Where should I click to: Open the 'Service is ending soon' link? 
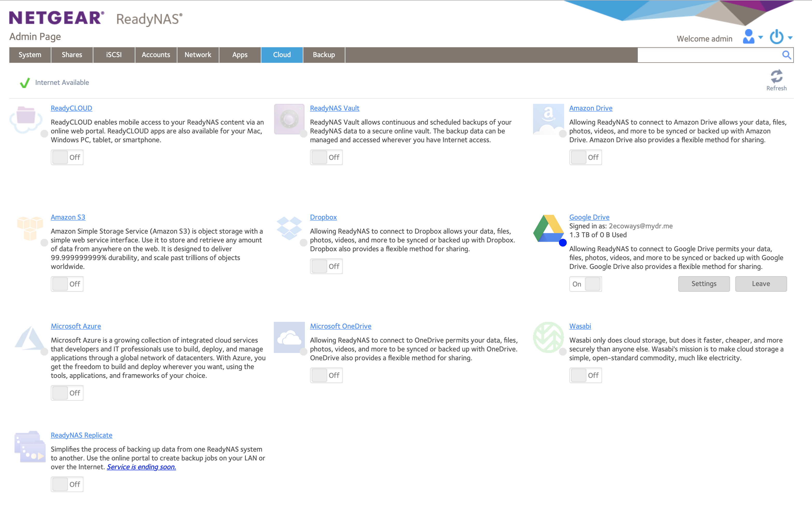pyautogui.click(x=141, y=467)
